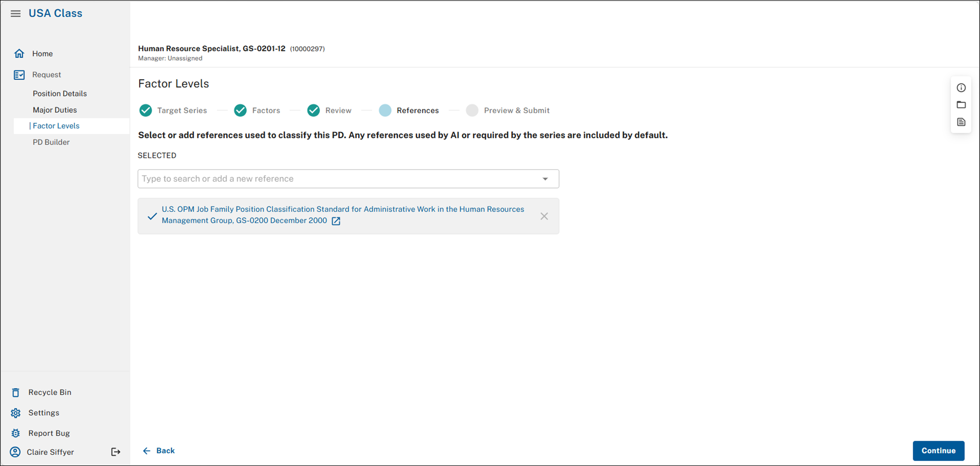Open Request section label

(46, 75)
